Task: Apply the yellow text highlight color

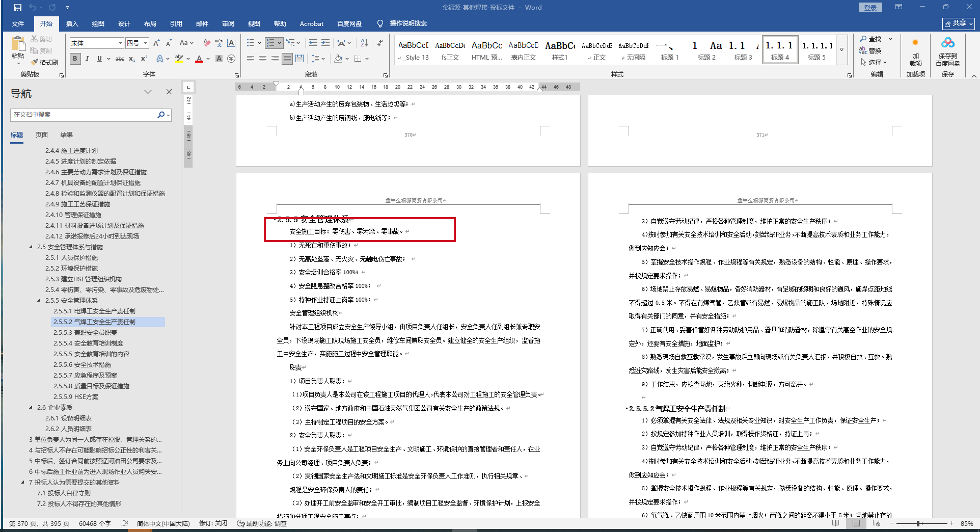Action: pyautogui.click(x=179, y=59)
